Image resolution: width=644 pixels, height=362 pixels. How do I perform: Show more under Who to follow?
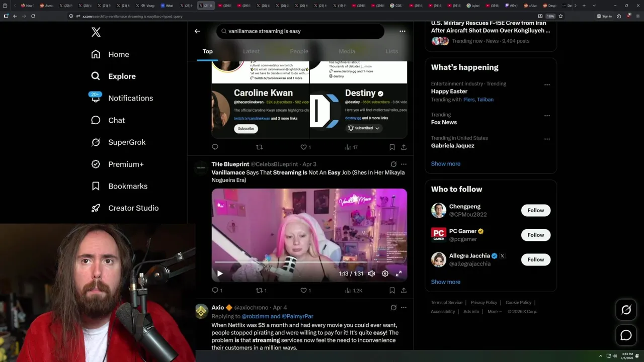(x=446, y=282)
